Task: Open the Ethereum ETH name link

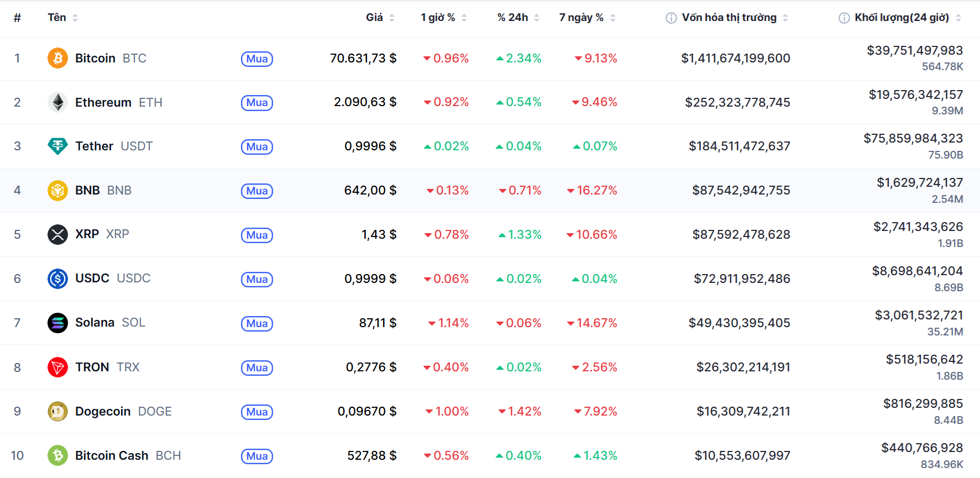Action: pyautogui.click(x=119, y=102)
